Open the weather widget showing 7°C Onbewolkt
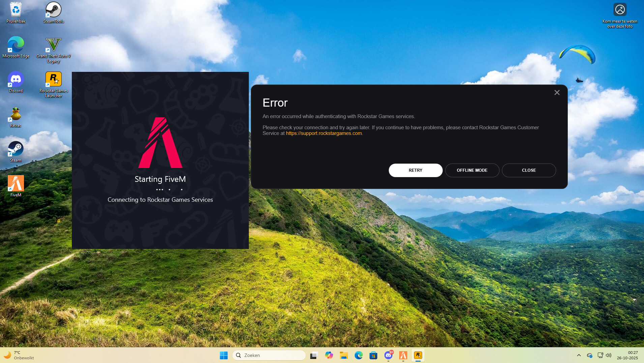Screen dimensions: 644x363 tap(19, 355)
